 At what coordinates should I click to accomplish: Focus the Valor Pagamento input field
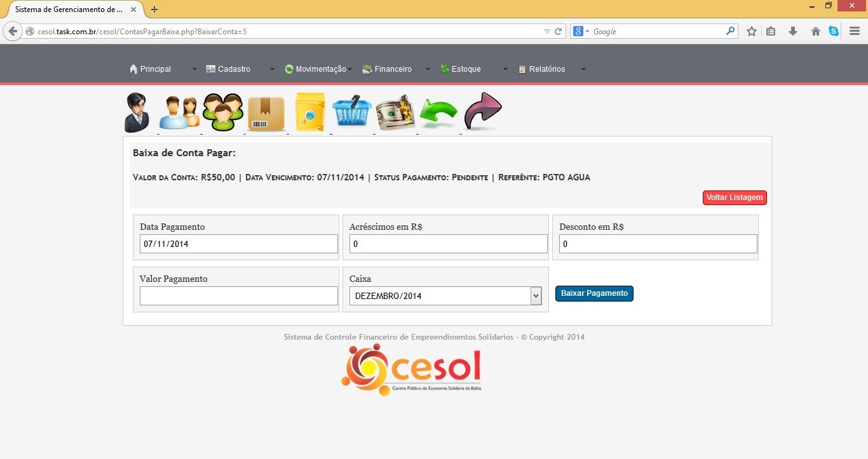238,296
